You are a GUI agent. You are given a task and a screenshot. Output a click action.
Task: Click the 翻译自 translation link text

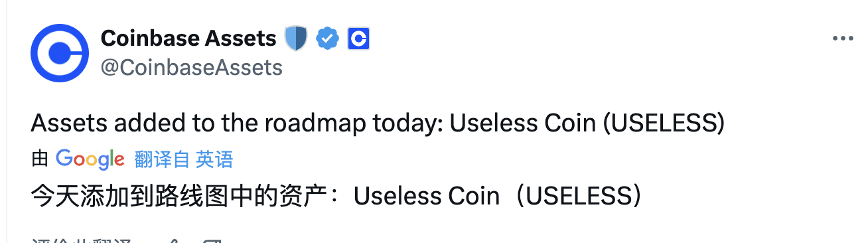tap(162, 159)
